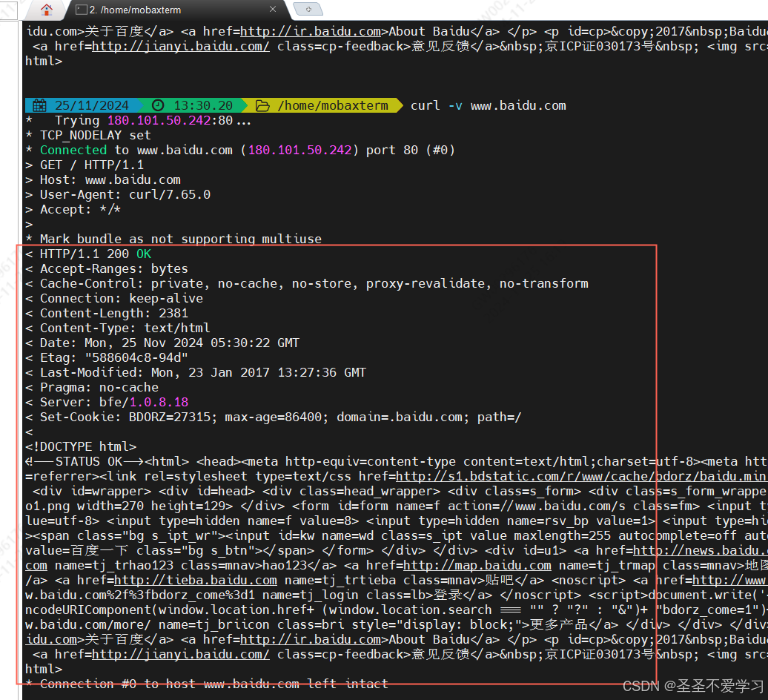The image size is (768, 700).
Task: Click the Date: Mon, 25 Nov 2024 header
Action: [x=170, y=343]
